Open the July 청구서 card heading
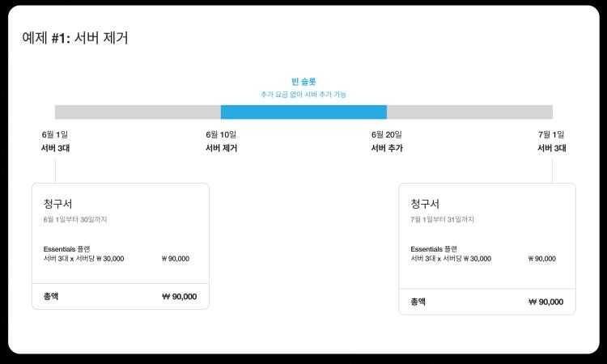Viewport: 607px width, 364px height. (425, 204)
